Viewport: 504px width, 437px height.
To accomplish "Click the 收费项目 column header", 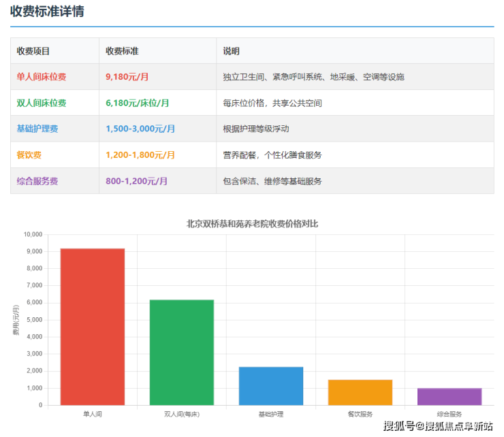I will [33, 51].
